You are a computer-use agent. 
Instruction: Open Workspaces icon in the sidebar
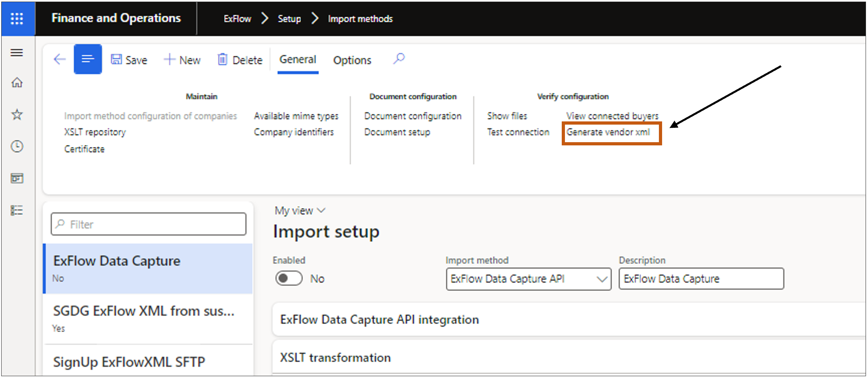coord(17,178)
